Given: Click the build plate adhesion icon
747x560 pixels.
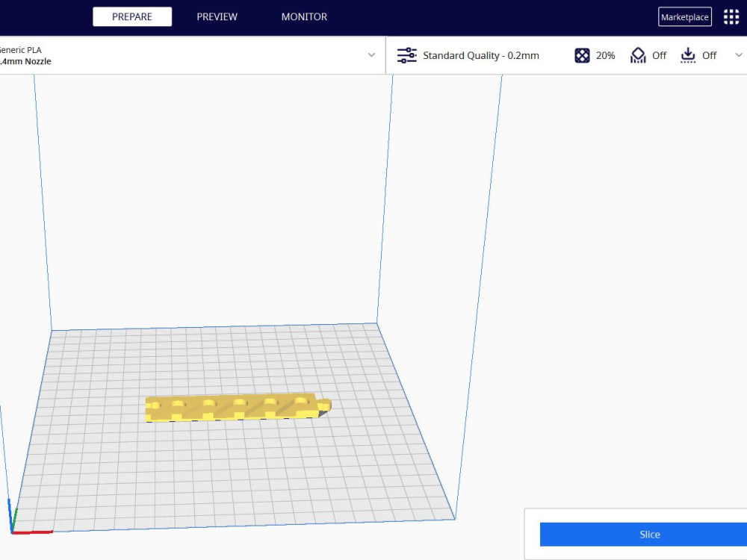Looking at the screenshot, I should pos(688,55).
